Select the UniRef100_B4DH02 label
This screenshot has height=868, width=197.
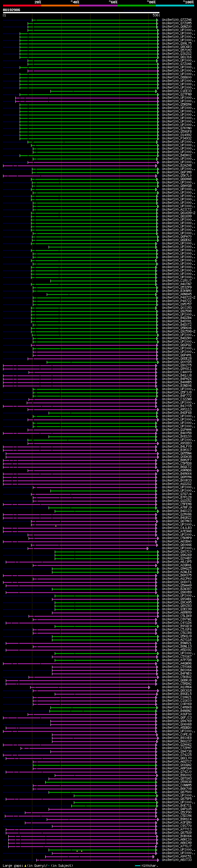pyautogui.click(x=177, y=155)
